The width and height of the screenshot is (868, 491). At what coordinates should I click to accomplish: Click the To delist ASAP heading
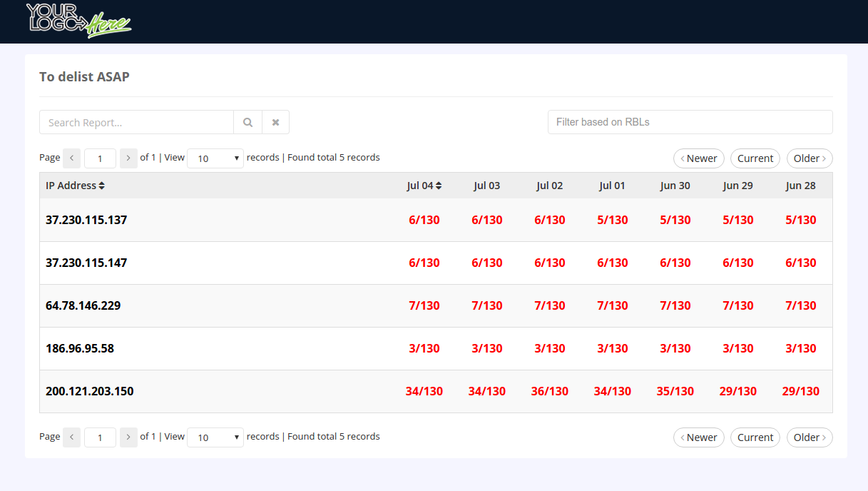(84, 76)
